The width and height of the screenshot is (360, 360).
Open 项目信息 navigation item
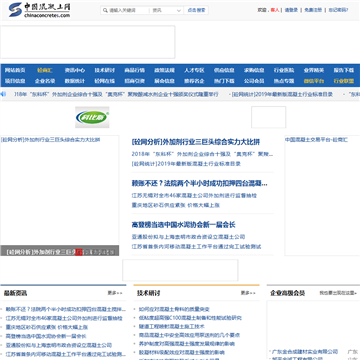[15, 81]
